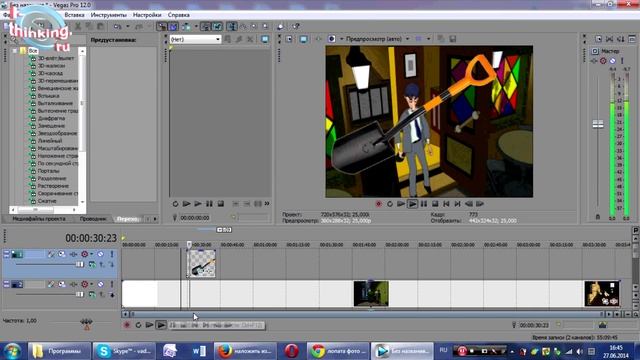Show more trimmer transport buttons with the » arrow
The width and height of the screenshot is (640, 360).
click(267, 204)
